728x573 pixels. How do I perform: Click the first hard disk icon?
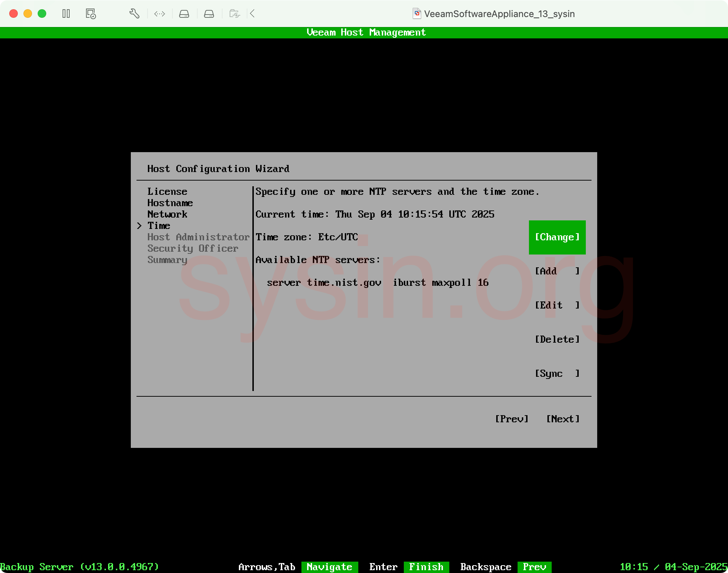pos(184,14)
